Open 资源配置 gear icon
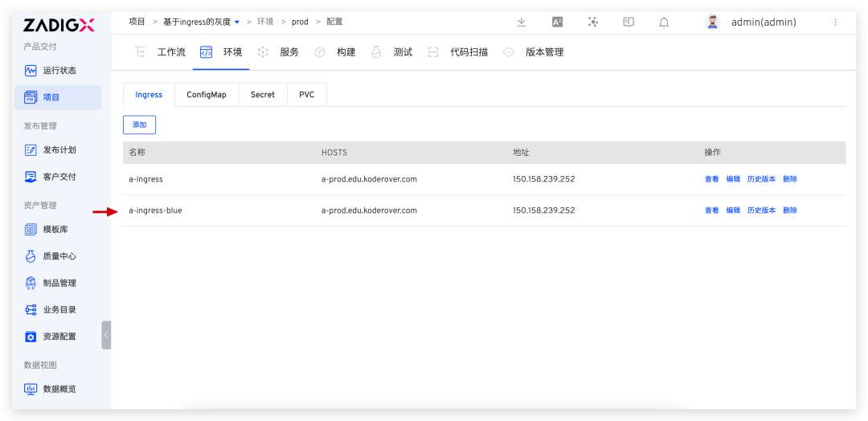The width and height of the screenshot is (868, 421). 31,337
